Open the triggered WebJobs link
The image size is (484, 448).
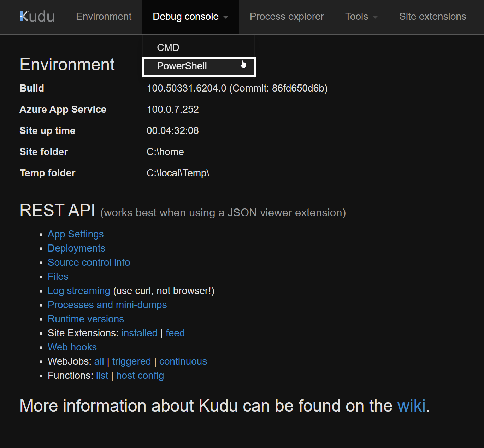(x=131, y=361)
